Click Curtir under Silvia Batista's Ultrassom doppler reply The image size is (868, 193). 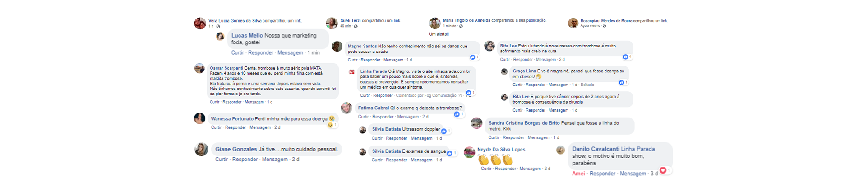coord(377,138)
